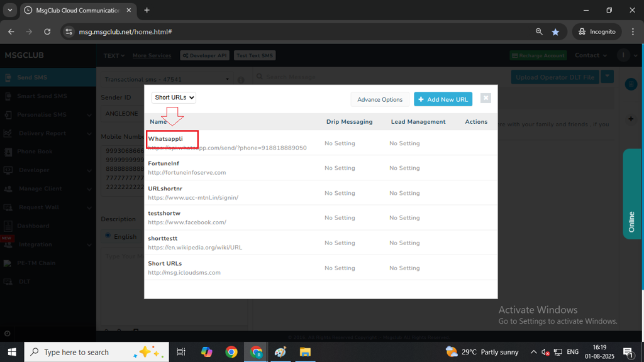Open the Contact dropdown
The height and width of the screenshot is (362, 644).
coord(591,55)
